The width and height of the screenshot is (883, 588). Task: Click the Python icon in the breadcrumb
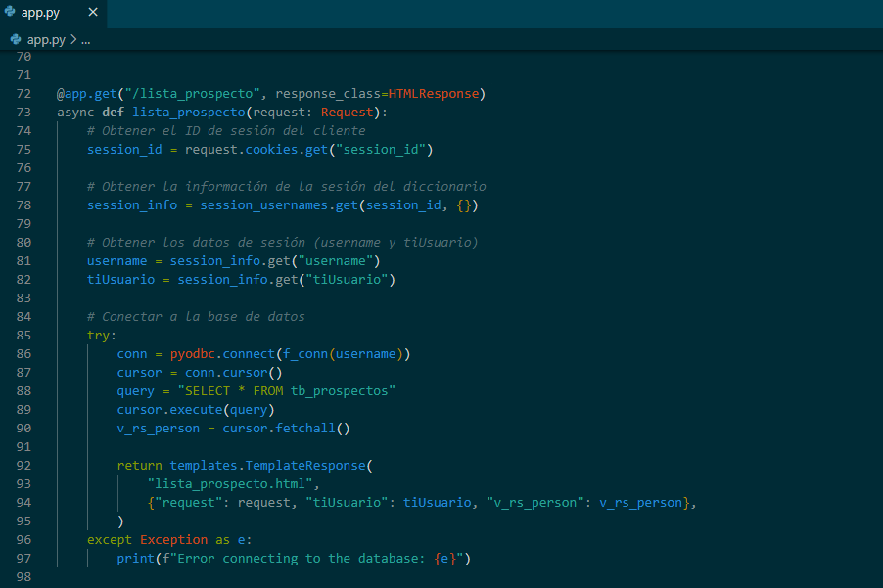(x=16, y=39)
